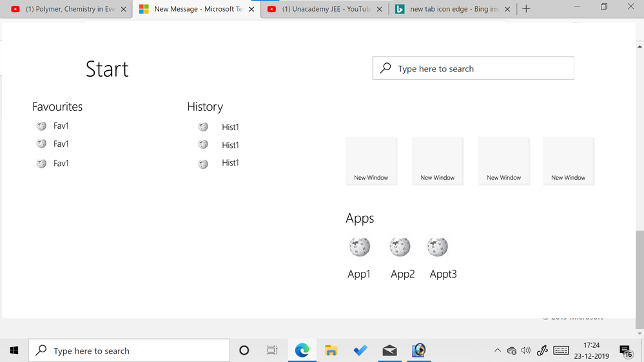Click the Favourites heading
Viewport: 644px width, 362px height.
pyautogui.click(x=57, y=107)
